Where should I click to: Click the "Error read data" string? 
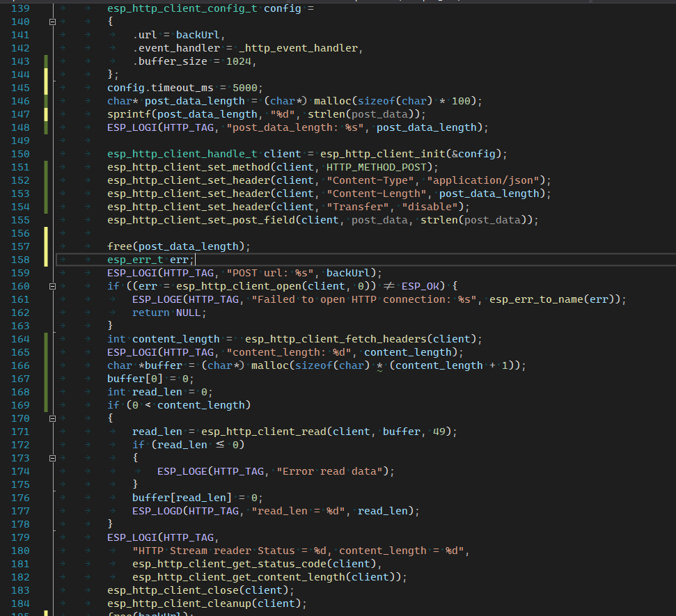coord(329,472)
